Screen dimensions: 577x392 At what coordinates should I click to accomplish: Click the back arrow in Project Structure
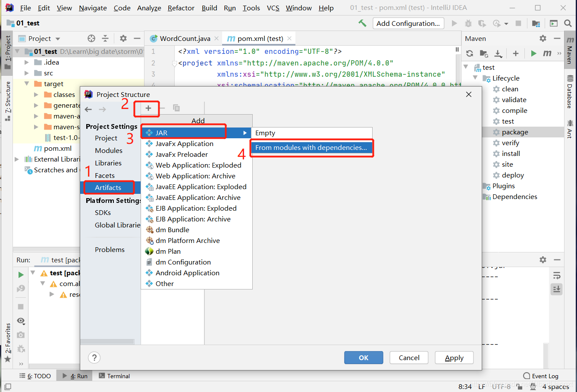(x=88, y=109)
